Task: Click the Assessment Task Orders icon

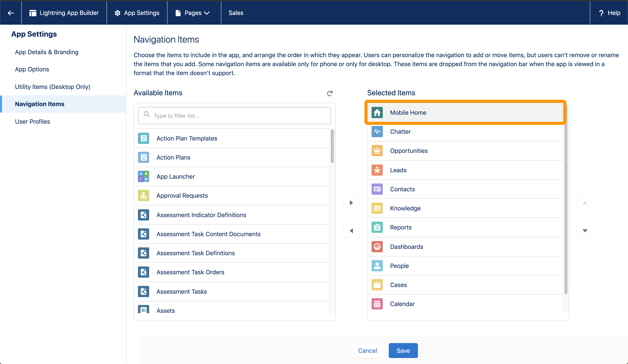Action: (144, 272)
